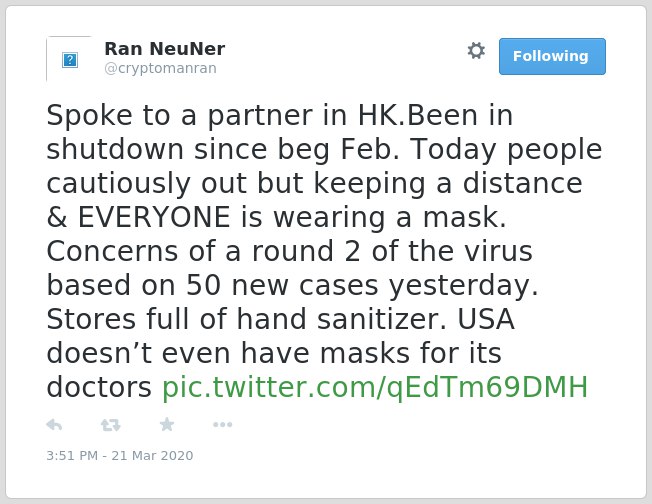Screen dimensions: 652x504
Task: Click the broken avatar image placeholder
Action: pos(69,59)
